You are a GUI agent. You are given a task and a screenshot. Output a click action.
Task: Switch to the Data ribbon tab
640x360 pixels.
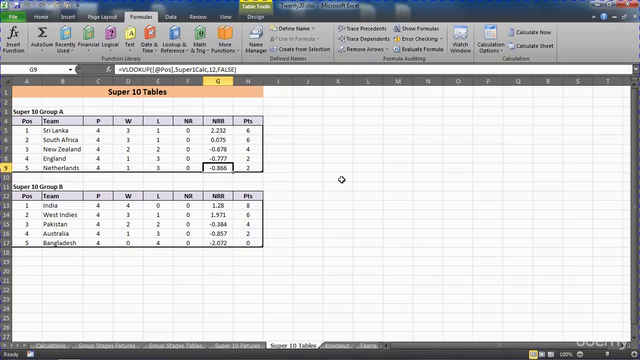[x=171, y=17]
